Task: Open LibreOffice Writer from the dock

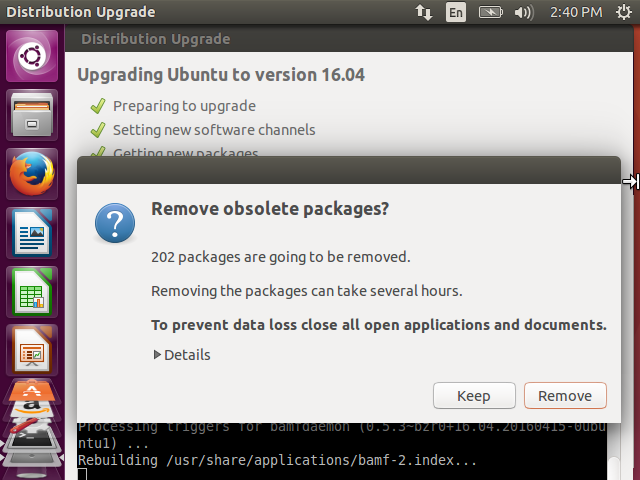Action: click(x=32, y=233)
